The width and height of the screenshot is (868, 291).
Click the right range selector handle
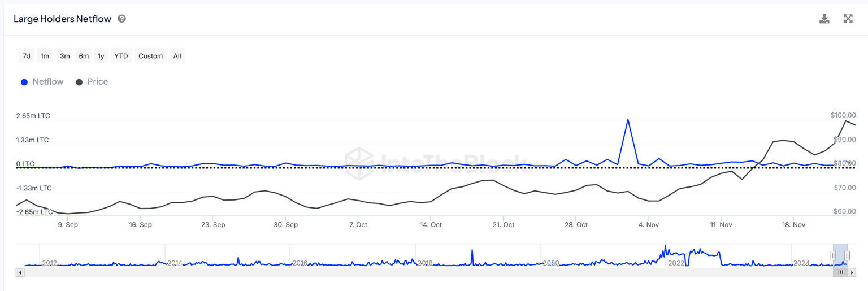(x=847, y=255)
